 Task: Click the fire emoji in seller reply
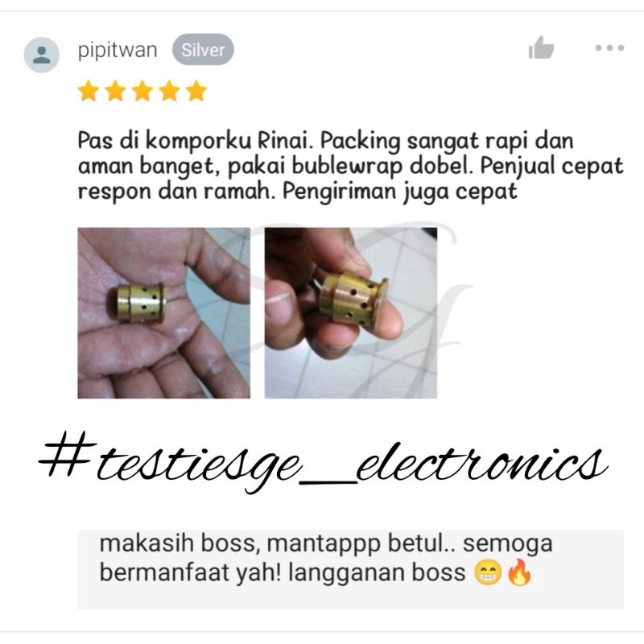click(519, 572)
